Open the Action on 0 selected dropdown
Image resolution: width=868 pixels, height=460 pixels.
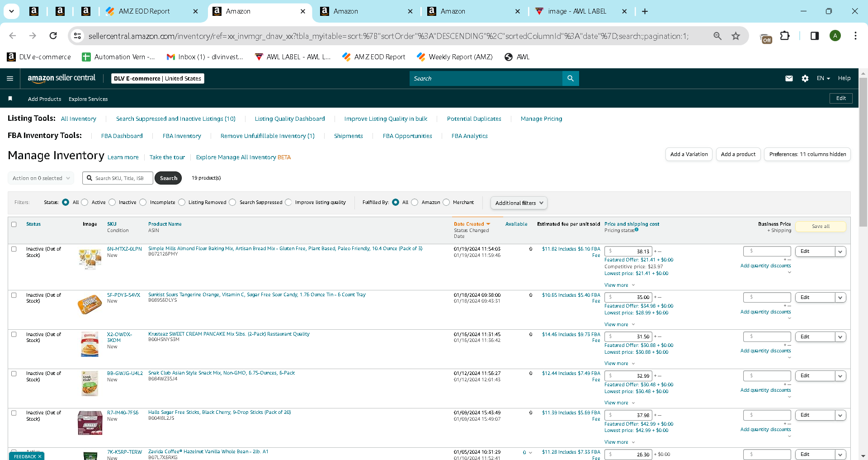point(41,178)
